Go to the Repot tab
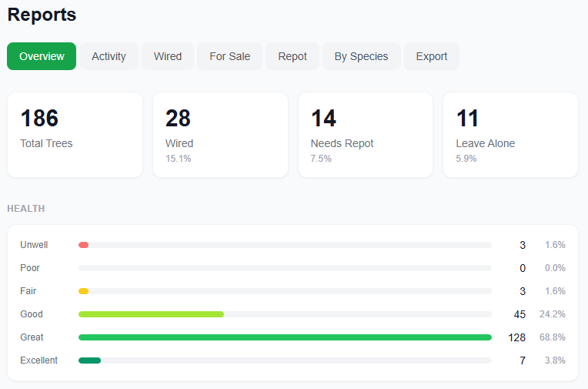 [292, 56]
